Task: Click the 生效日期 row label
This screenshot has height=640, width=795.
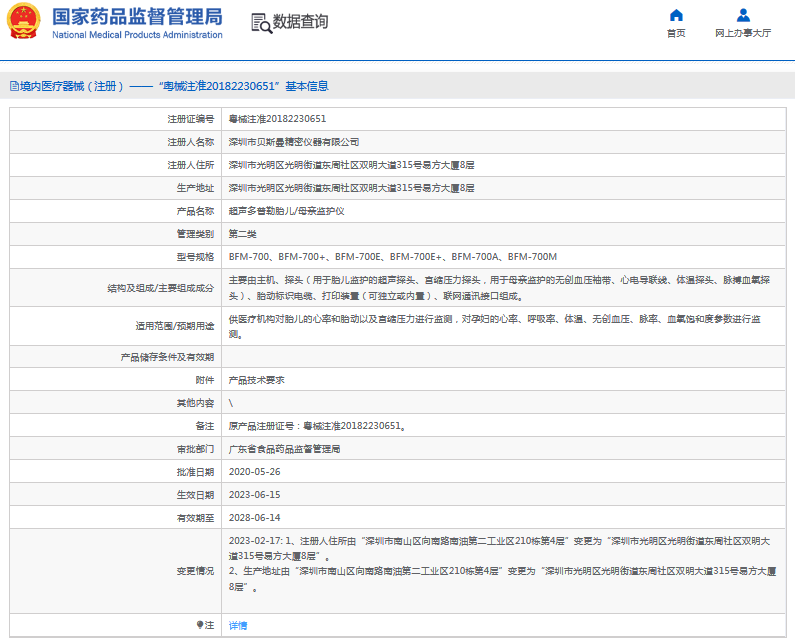Action: click(x=195, y=494)
